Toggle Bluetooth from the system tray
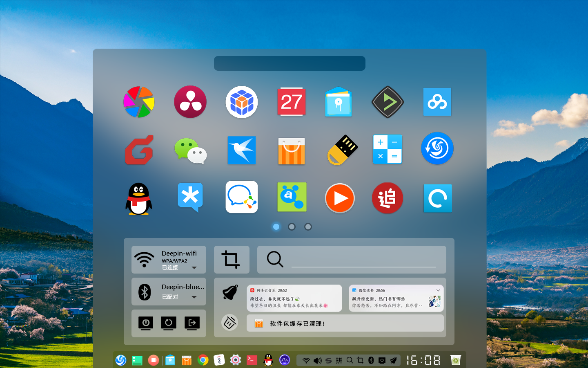This screenshot has width=588, height=368. click(x=371, y=360)
